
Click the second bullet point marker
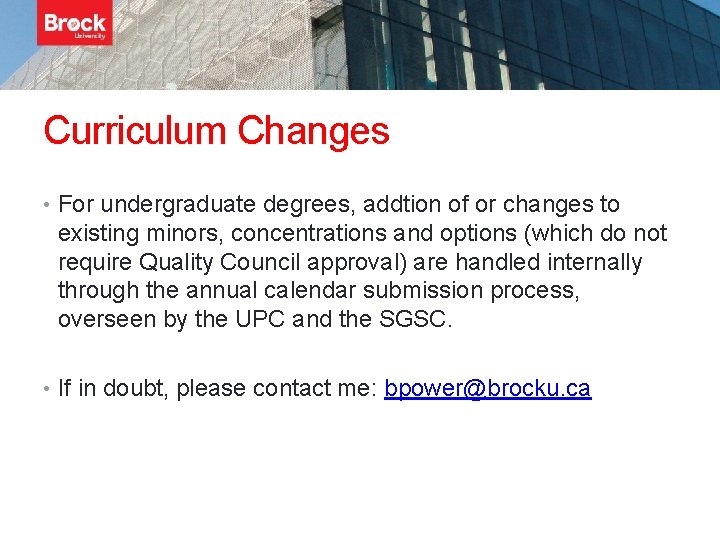coord(47,389)
